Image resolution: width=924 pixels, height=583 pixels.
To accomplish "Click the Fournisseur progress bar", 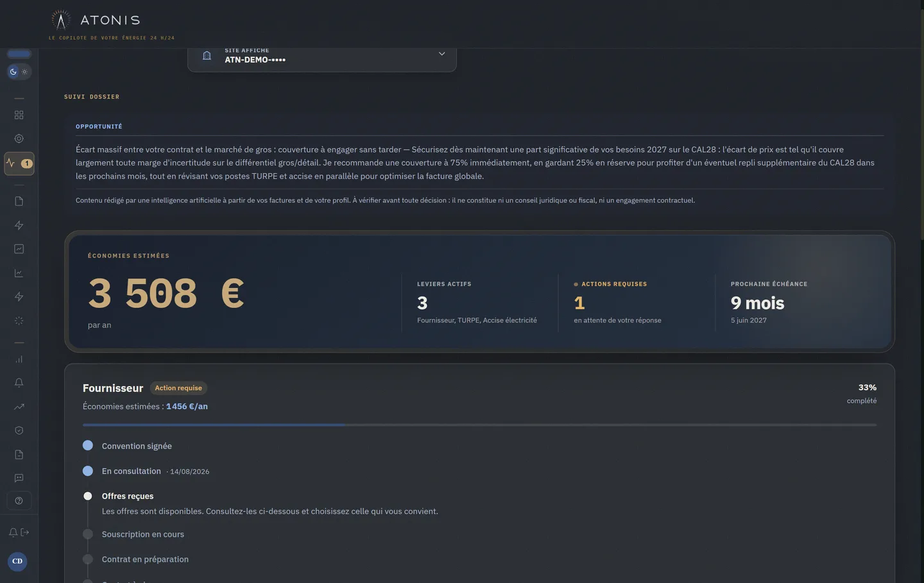I will pos(479,425).
